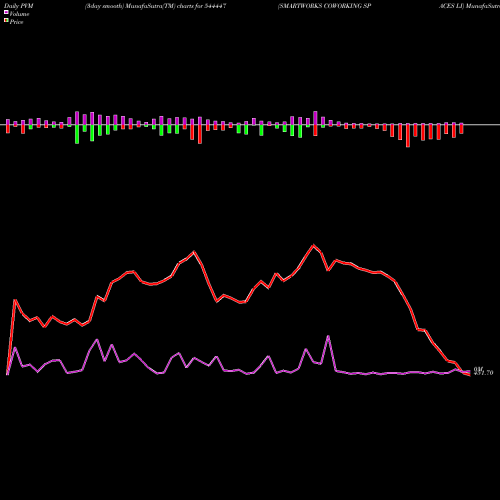The height and width of the screenshot is (500, 500).
Task: Click the 'SMARTWORKS COWORKING SP' title text
Action: tap(324, 6)
